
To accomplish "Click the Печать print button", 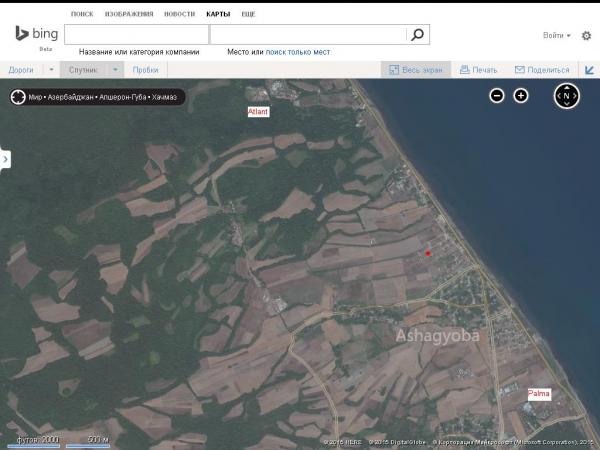I will [477, 70].
